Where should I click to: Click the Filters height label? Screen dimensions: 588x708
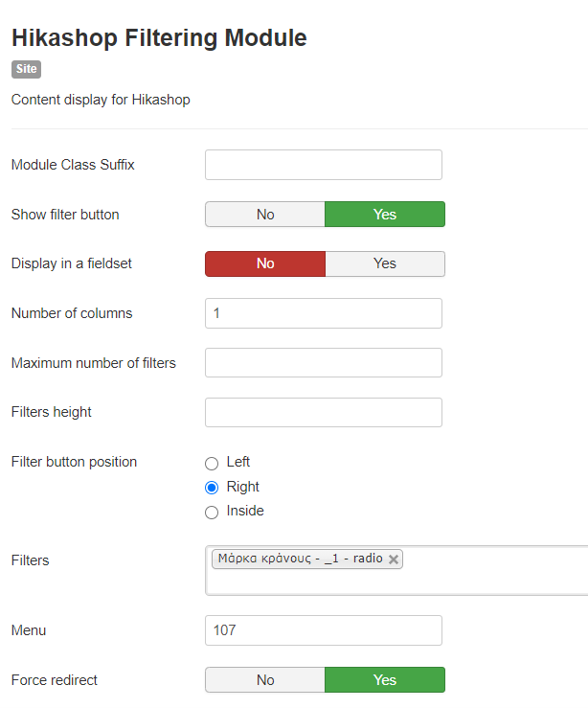52,412
